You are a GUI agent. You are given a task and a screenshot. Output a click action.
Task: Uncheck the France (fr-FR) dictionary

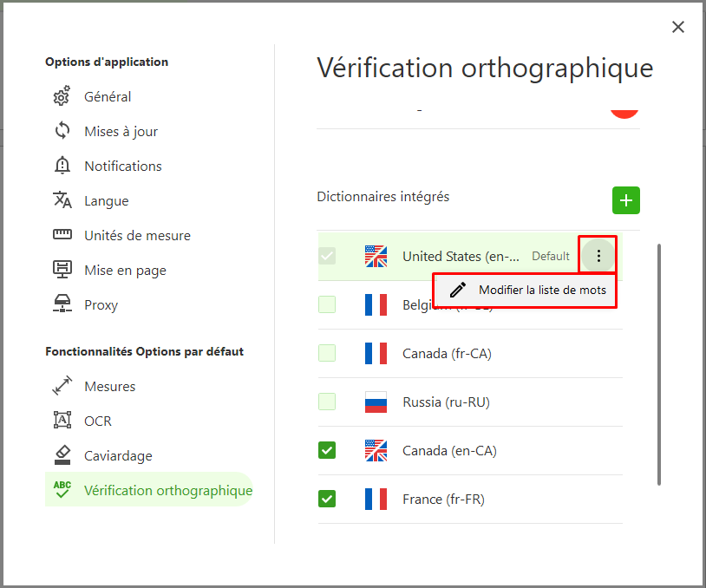tap(327, 499)
